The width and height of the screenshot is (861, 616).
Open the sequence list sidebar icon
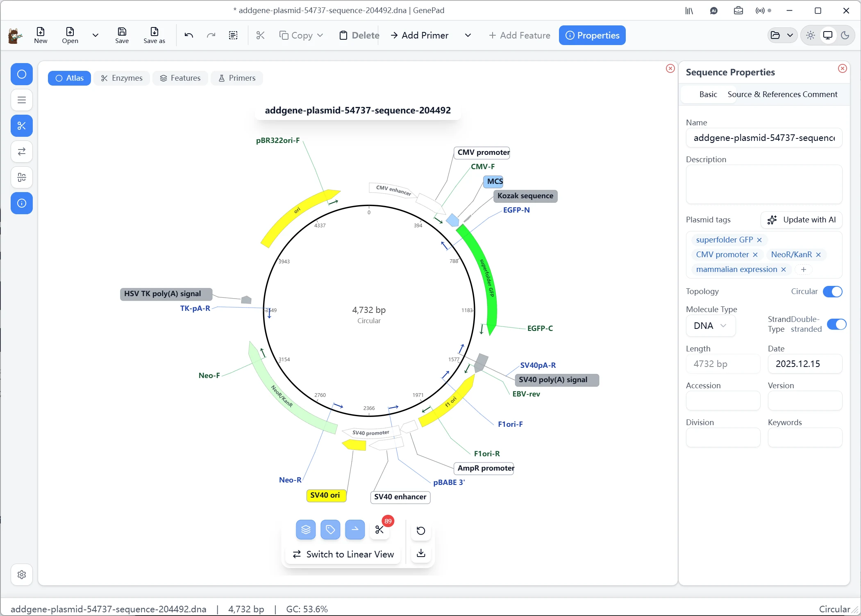[x=22, y=100]
